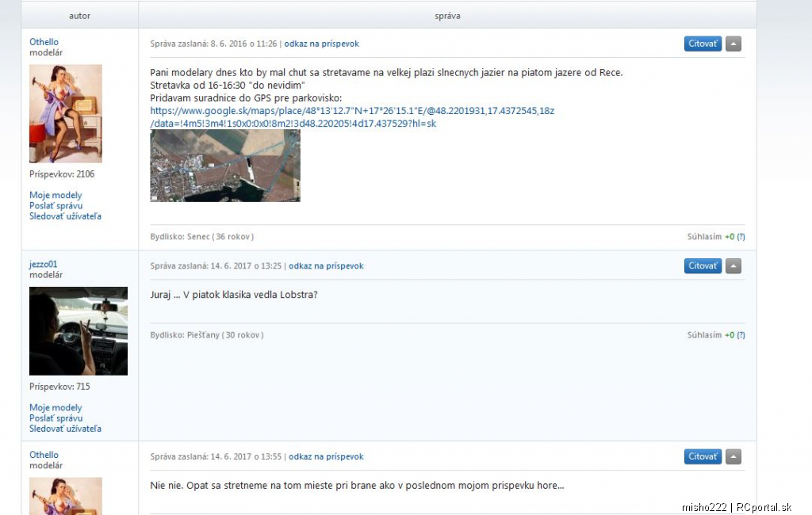Open jezzo01's user profile
The image size is (812, 515).
[43, 264]
